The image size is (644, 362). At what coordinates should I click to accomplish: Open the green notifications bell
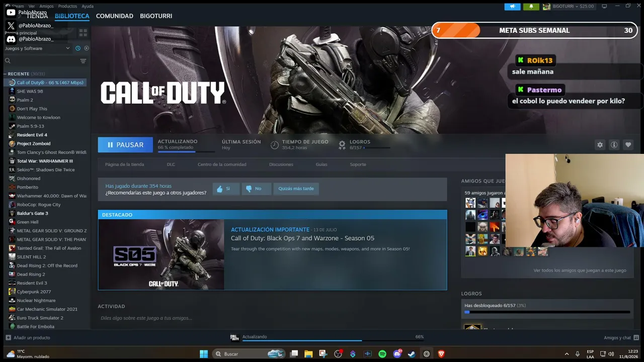(531, 7)
